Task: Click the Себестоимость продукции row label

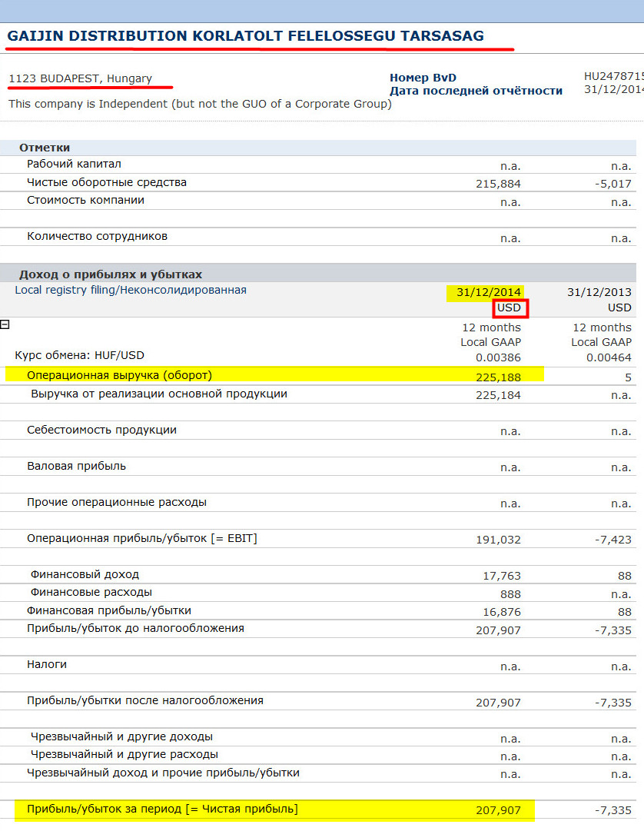Action: pos(101,430)
